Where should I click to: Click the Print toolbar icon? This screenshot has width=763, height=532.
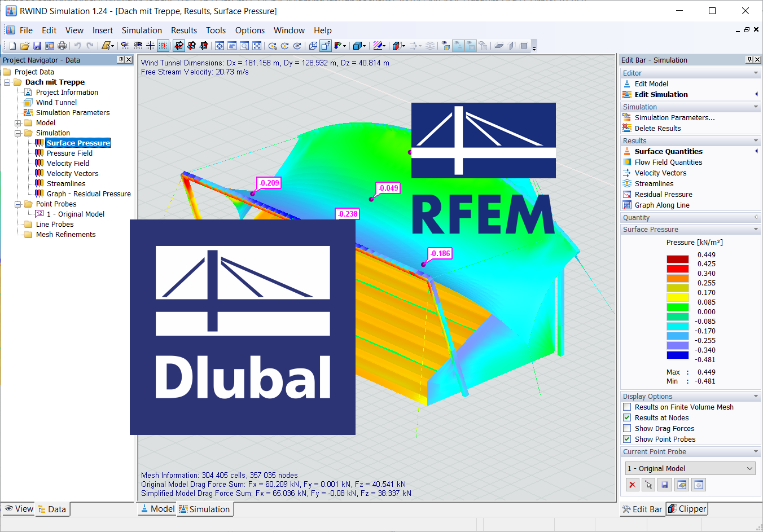[62, 46]
